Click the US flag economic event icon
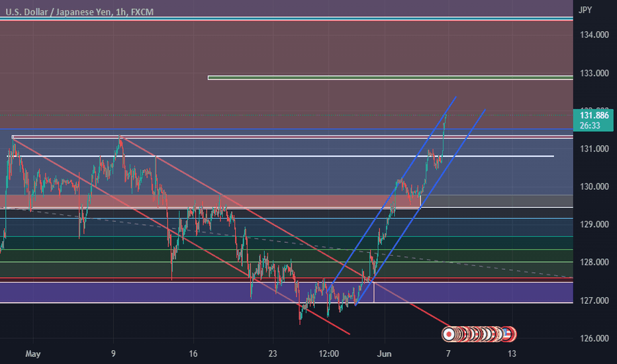The image size is (617, 364). (507, 334)
